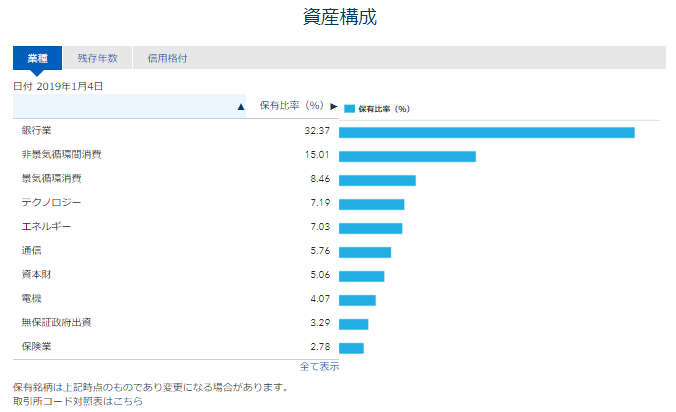Click the テクノロジー chart bar
The image size is (676, 412).
(x=372, y=205)
